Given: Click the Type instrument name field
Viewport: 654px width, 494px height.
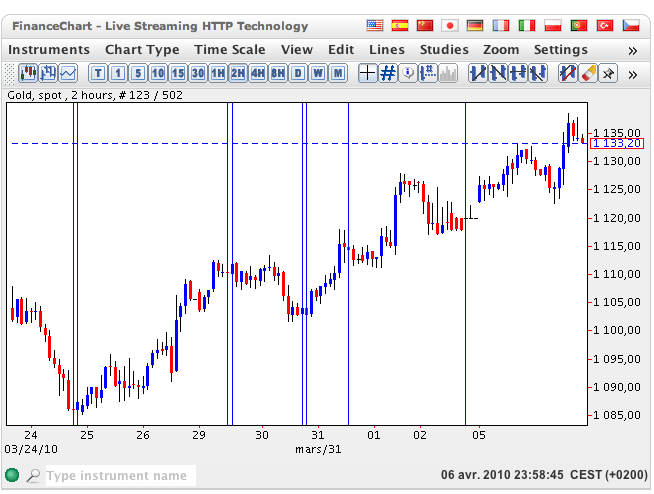Looking at the screenshot, I should pyautogui.click(x=120, y=476).
